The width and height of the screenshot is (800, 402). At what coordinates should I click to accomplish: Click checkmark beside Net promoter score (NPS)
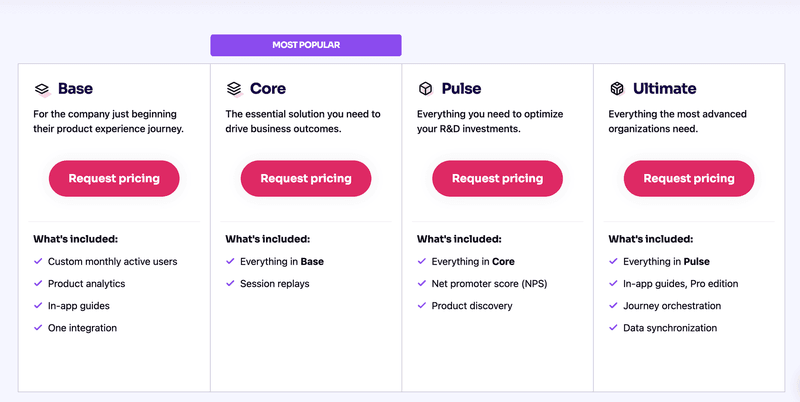(x=421, y=284)
